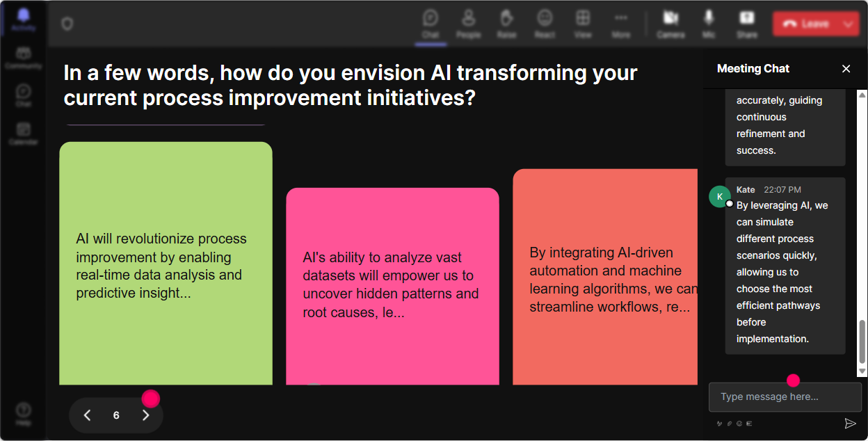The height and width of the screenshot is (441, 868).
Task: Send the chat message
Action: [850, 423]
